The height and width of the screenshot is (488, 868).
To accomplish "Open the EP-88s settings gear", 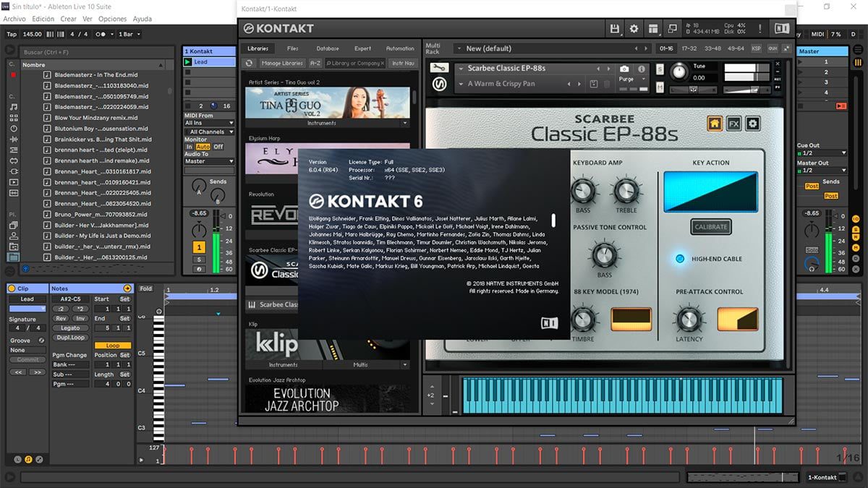I will 753,123.
